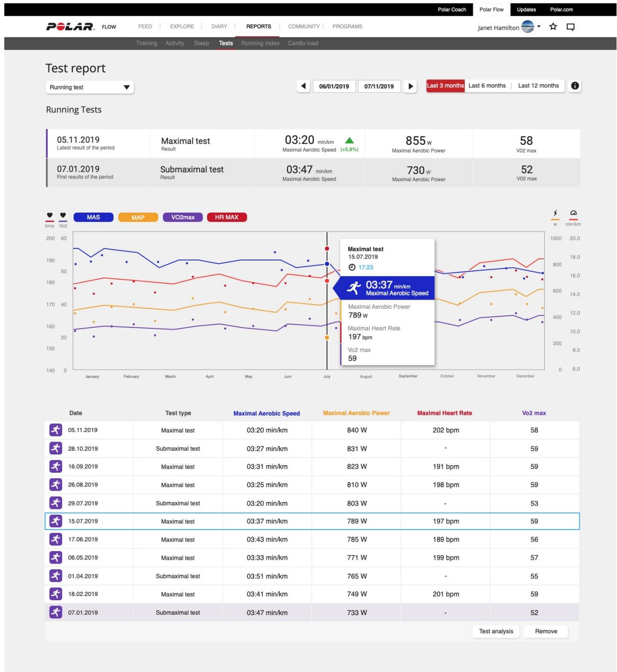Click the Vo2 heart axis icon
This screenshot has width=617, height=672.
point(63,216)
